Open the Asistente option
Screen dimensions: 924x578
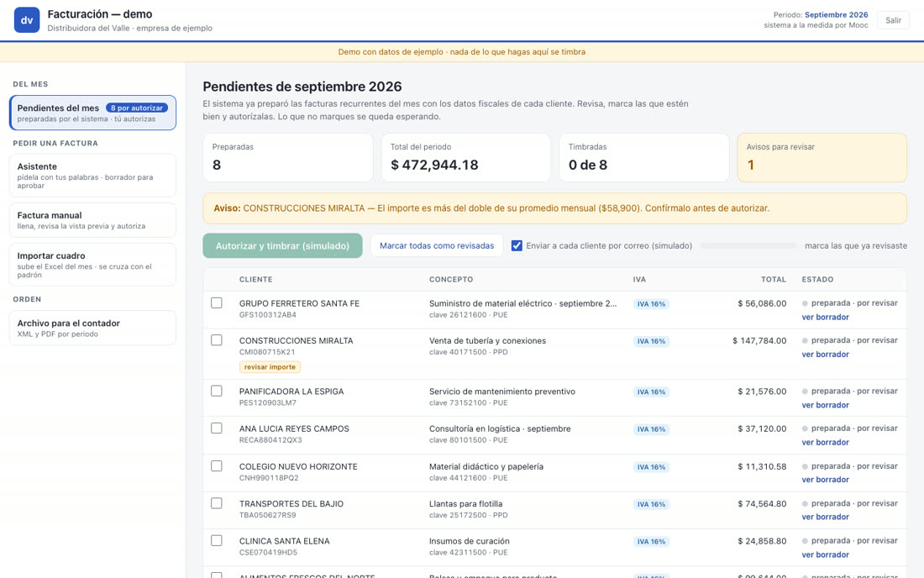click(92, 176)
